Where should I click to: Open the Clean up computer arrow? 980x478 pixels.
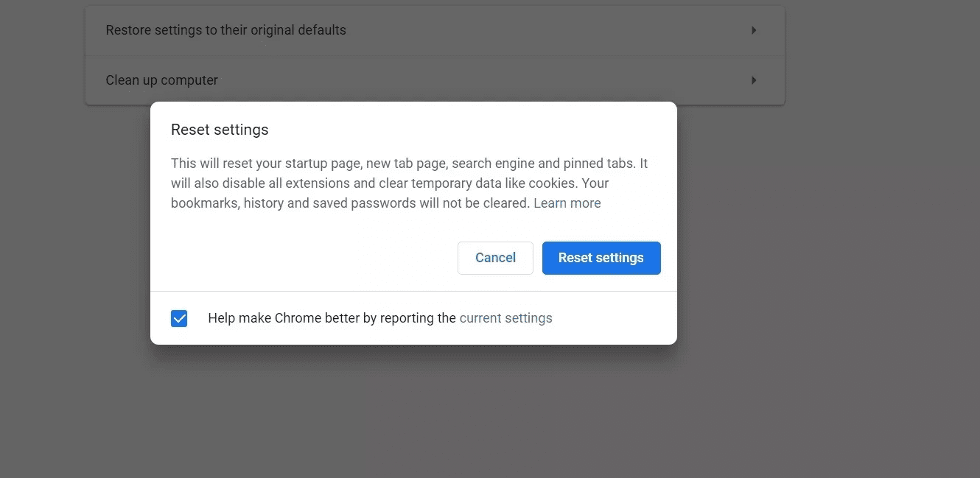pos(754,80)
